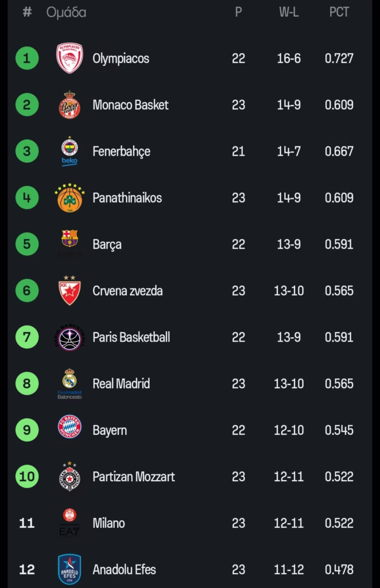Tap the Partizan Mozzart emblem
This screenshot has height=588, width=380.
[x=69, y=476]
